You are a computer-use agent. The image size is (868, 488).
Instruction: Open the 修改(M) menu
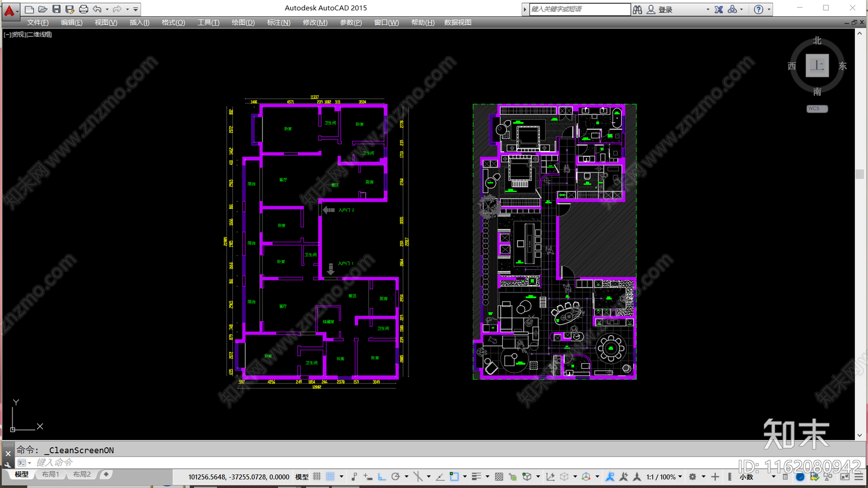[x=315, y=22]
